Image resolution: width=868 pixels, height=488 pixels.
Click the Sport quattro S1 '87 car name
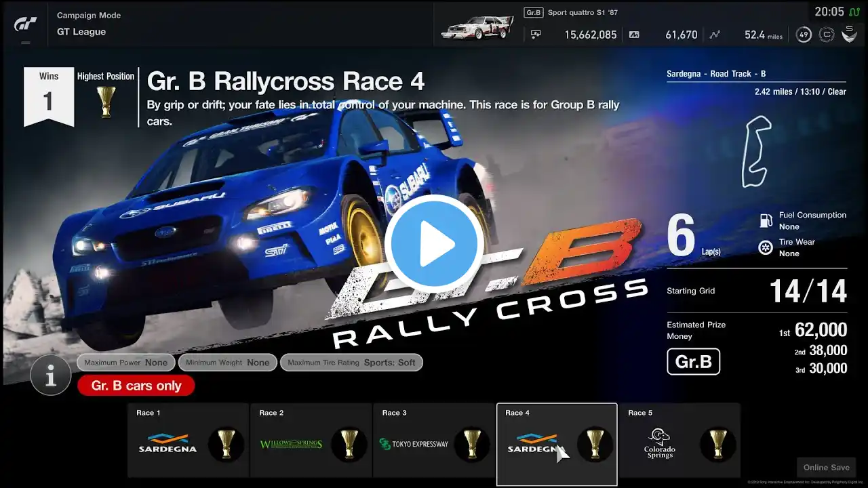click(583, 12)
